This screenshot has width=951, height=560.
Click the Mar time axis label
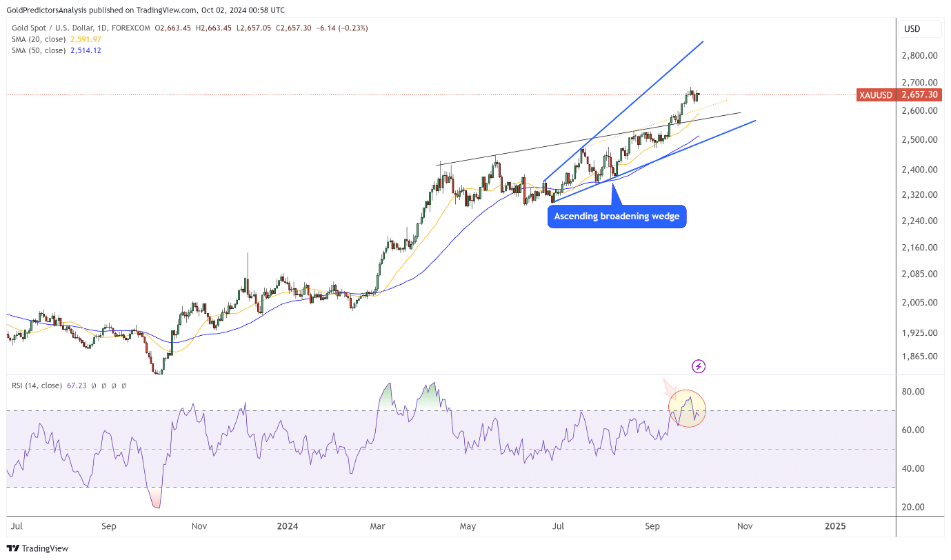[x=377, y=526]
